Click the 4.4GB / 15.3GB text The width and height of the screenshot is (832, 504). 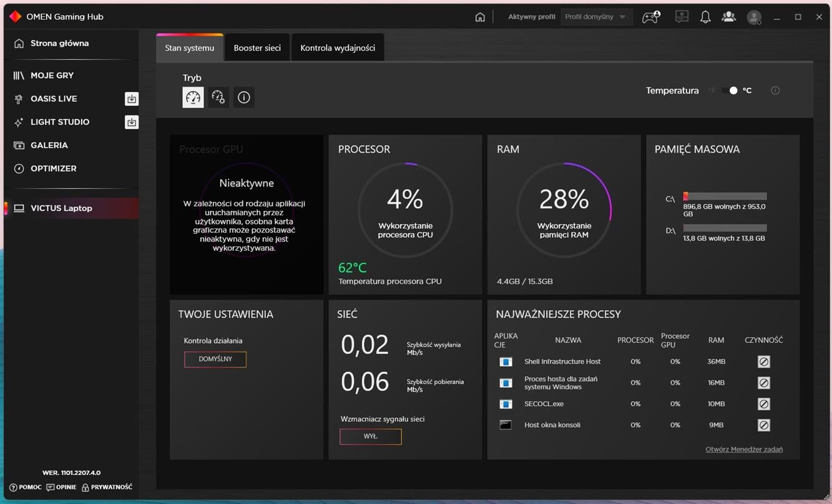pyautogui.click(x=525, y=281)
